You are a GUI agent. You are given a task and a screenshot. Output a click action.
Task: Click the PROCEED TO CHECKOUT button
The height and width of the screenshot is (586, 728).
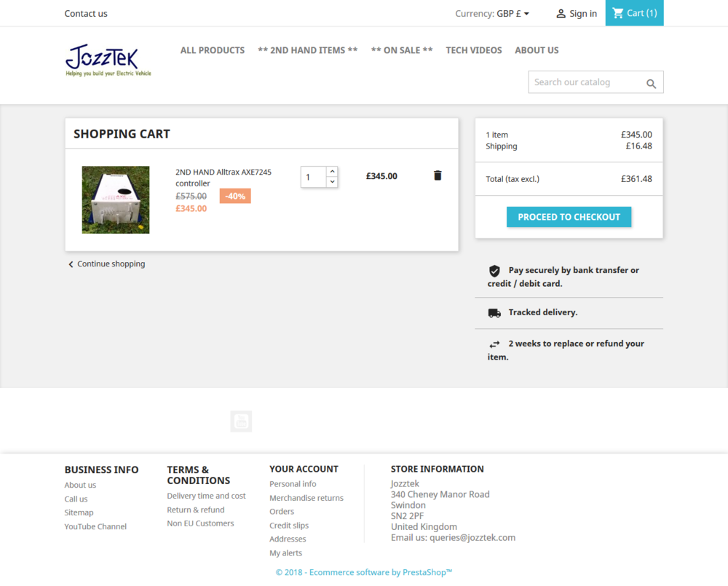(569, 216)
